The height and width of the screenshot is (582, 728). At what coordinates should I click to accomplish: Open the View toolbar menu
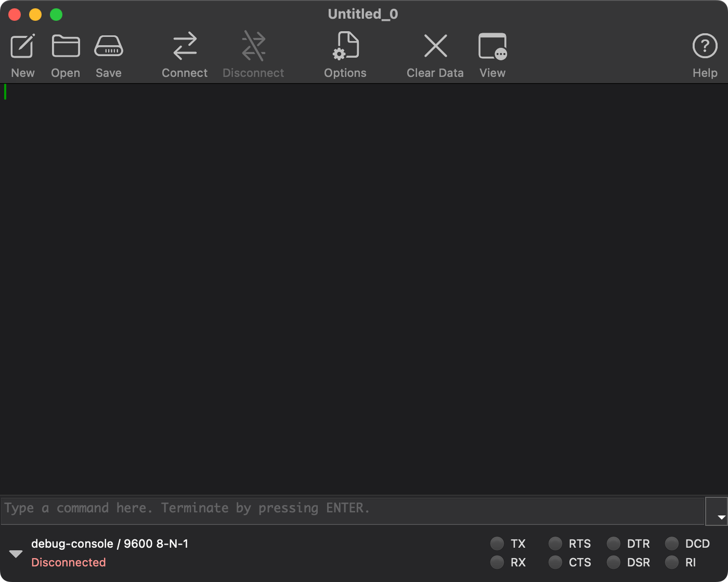tap(492, 47)
